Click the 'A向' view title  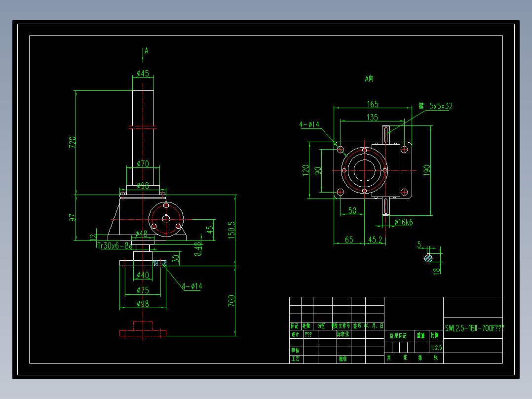pyautogui.click(x=369, y=79)
